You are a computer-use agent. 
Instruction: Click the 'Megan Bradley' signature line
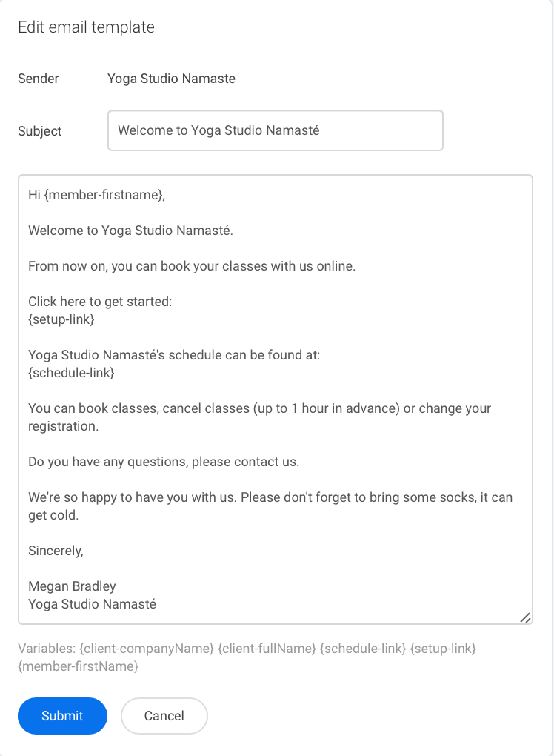pyautogui.click(x=73, y=586)
